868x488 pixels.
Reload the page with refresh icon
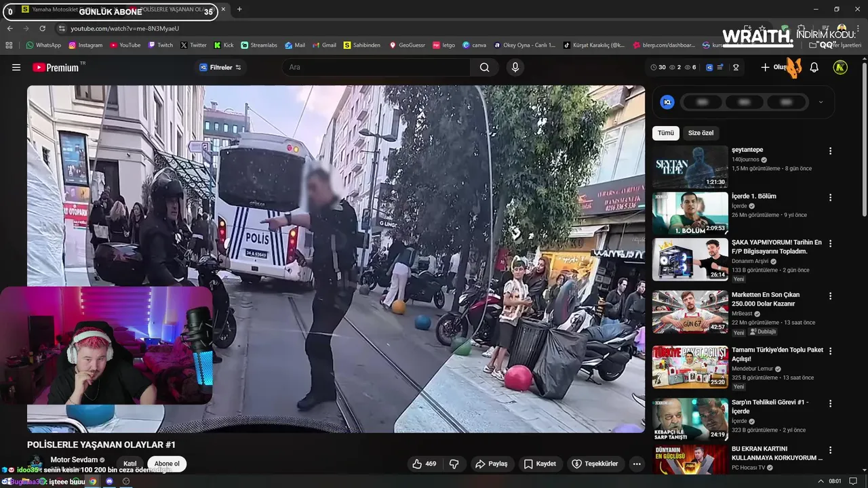(x=42, y=28)
